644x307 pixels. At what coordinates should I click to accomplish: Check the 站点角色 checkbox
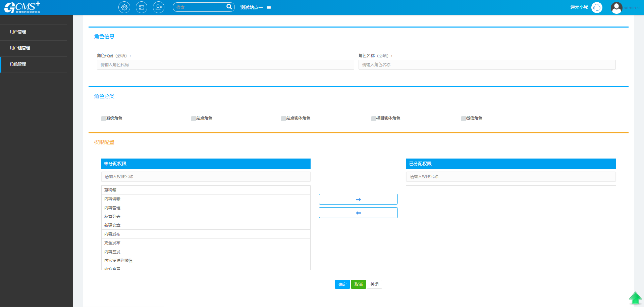pyautogui.click(x=194, y=119)
